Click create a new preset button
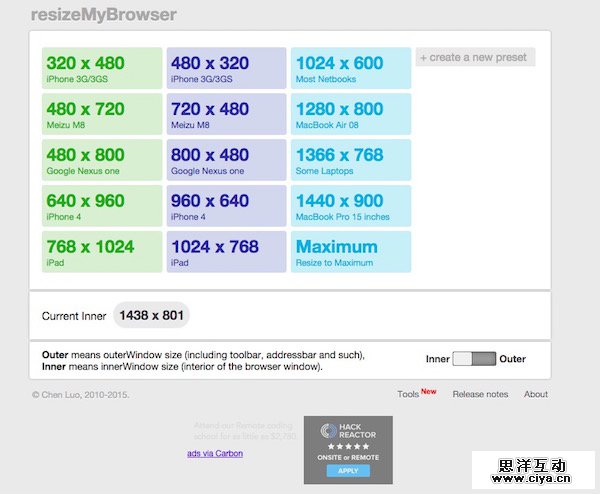 475,57
